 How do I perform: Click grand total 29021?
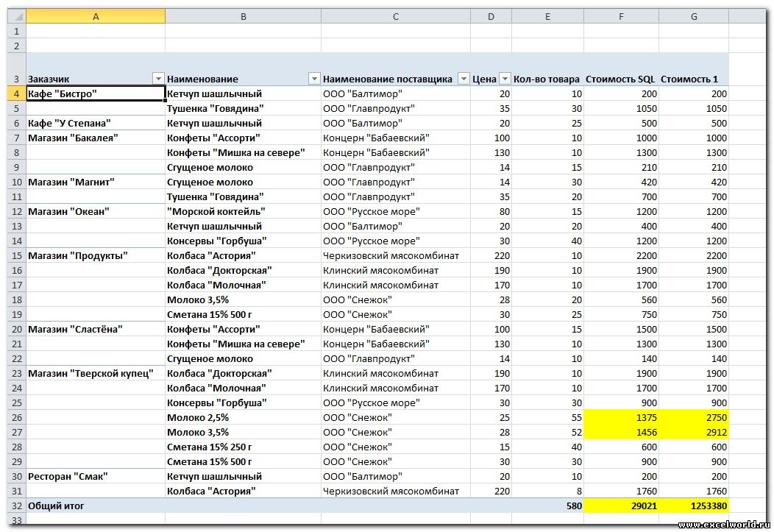coord(621,506)
